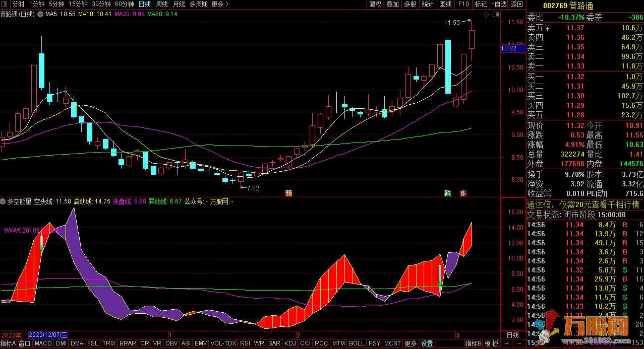Select the 60分钟 period tab
644x349 pixels.
(125, 4)
